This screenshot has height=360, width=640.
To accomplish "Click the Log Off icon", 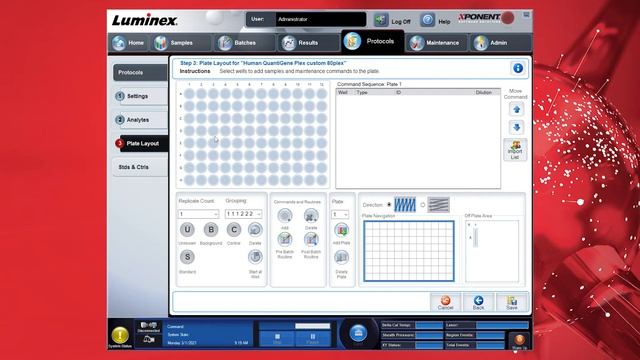I will [x=381, y=20].
